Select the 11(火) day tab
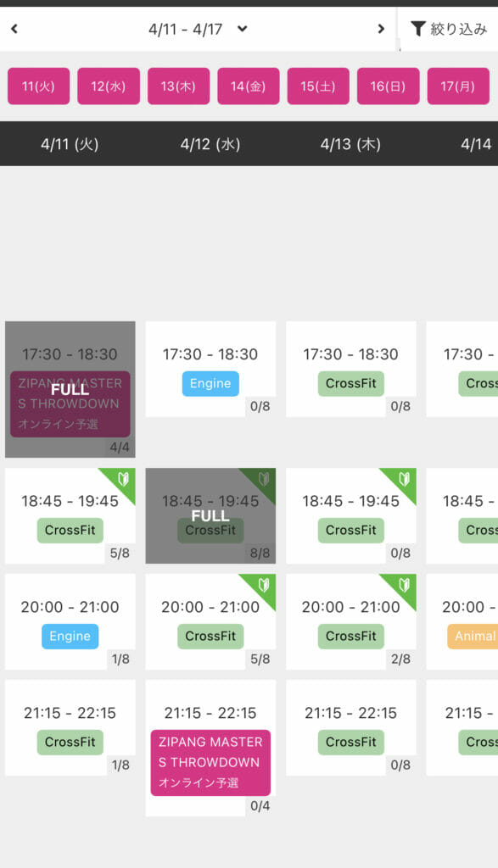Viewport: 498px width, 868px height. tap(39, 86)
